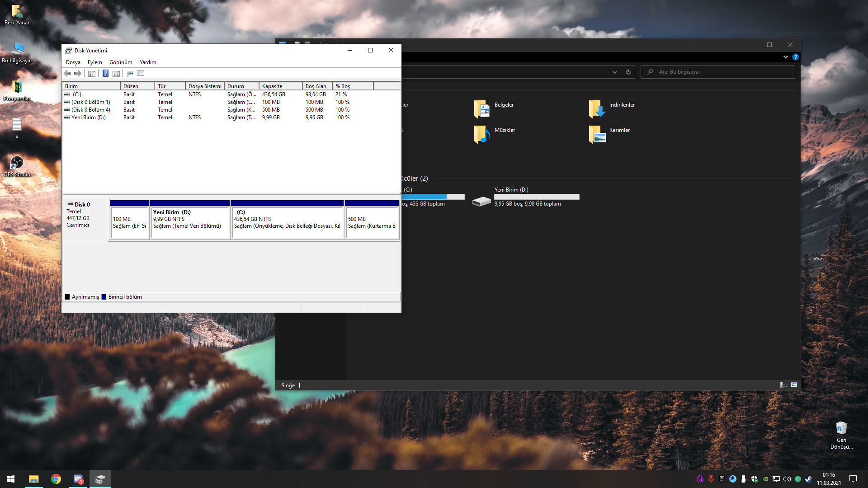Click Show/Hide Action Pane toolbar icon

click(x=116, y=74)
